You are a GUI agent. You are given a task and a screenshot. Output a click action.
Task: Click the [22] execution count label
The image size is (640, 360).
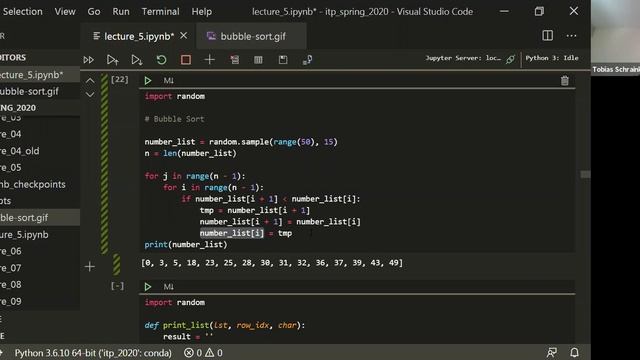120,79
